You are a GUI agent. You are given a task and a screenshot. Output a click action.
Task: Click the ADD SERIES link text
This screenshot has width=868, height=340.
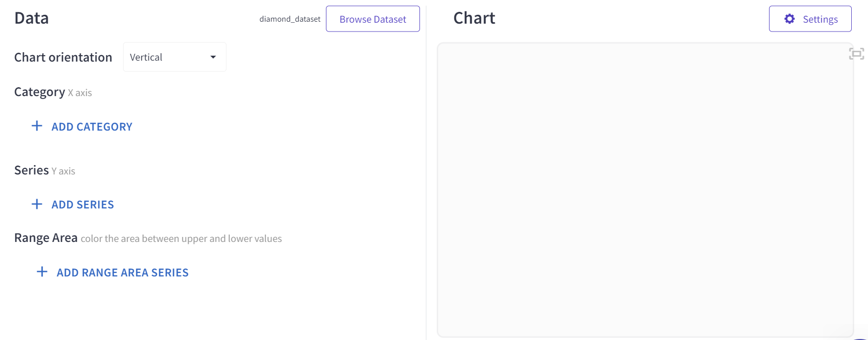click(83, 205)
